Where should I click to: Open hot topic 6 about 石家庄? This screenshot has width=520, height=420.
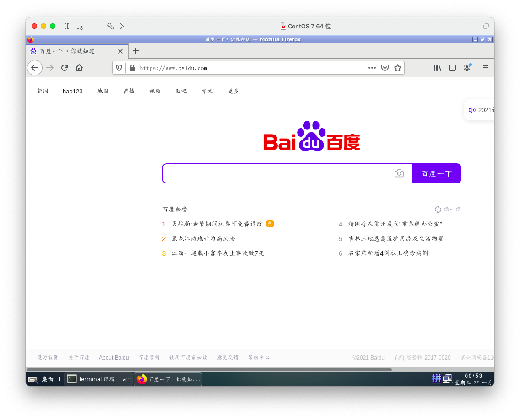(388, 253)
